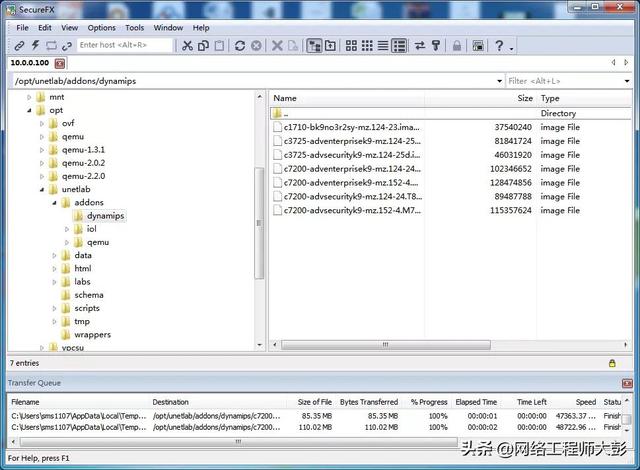Screen dimensions: 640x470
Task: Open the View menu
Action: point(69,28)
